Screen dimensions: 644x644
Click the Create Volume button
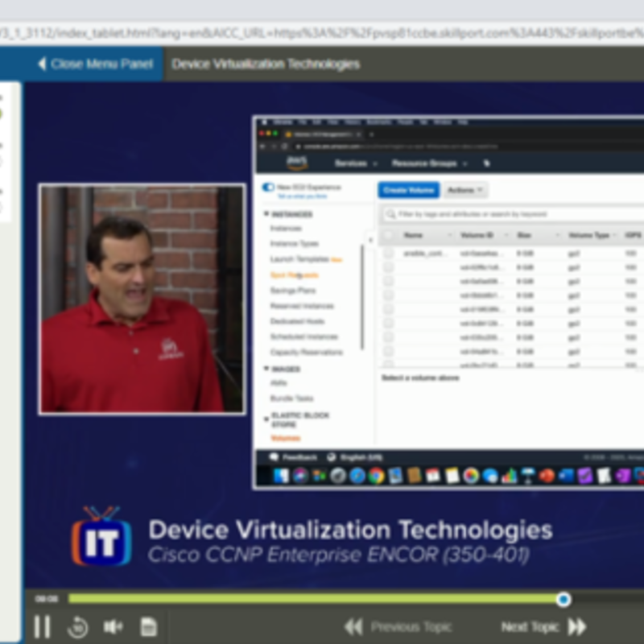(x=409, y=190)
